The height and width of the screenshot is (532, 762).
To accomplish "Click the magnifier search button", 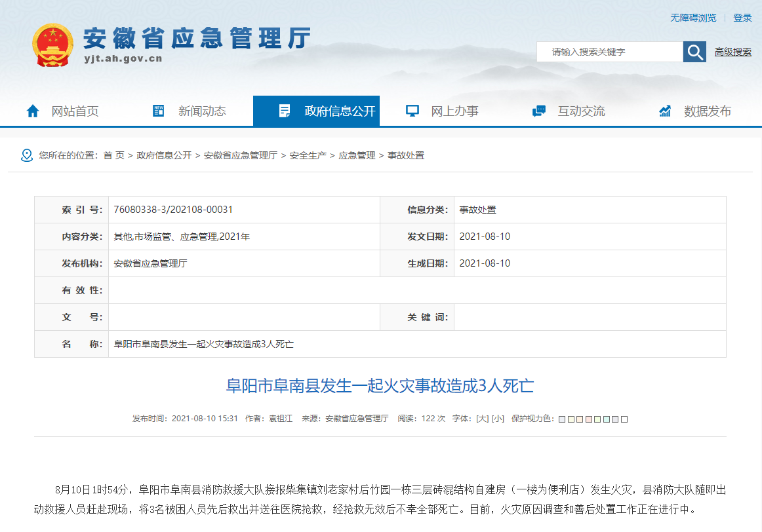I will pos(694,52).
